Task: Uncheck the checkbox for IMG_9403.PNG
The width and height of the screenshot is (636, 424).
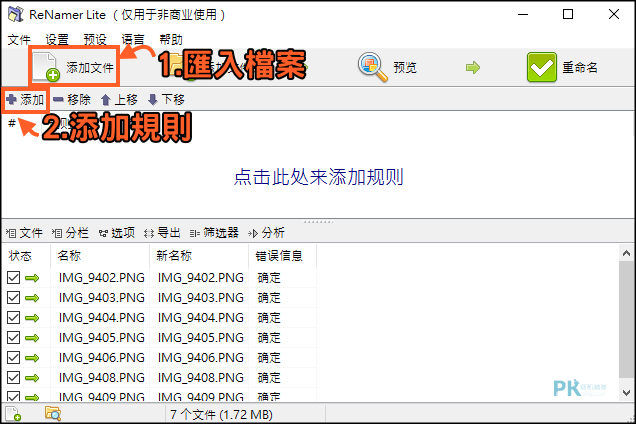Action: (13, 297)
